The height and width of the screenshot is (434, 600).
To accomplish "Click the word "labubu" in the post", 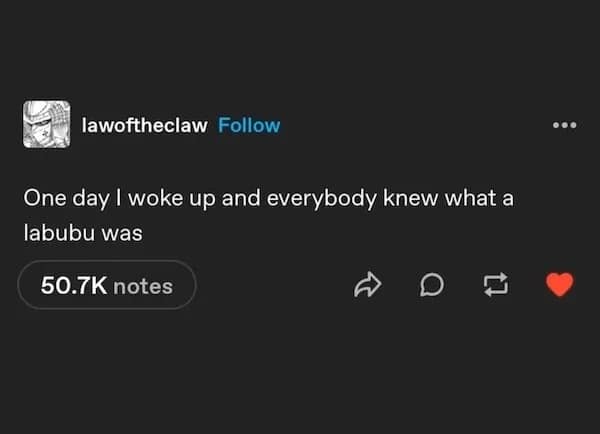I will click(x=59, y=233).
